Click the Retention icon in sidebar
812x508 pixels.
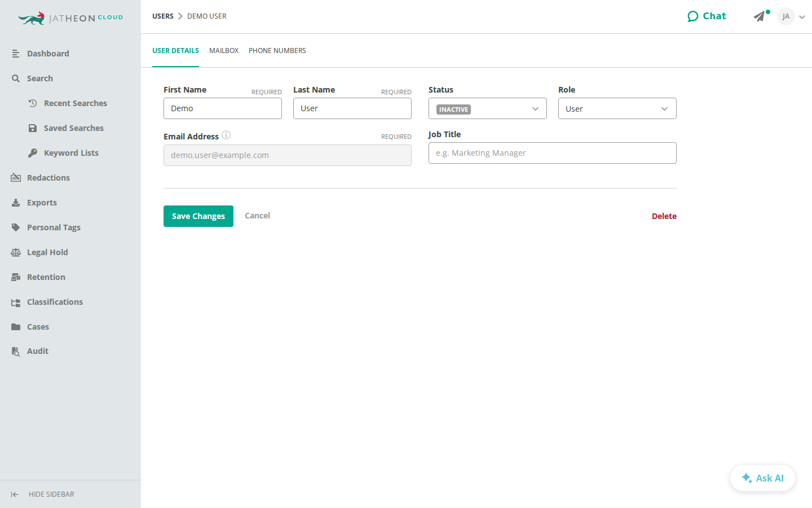[16, 277]
